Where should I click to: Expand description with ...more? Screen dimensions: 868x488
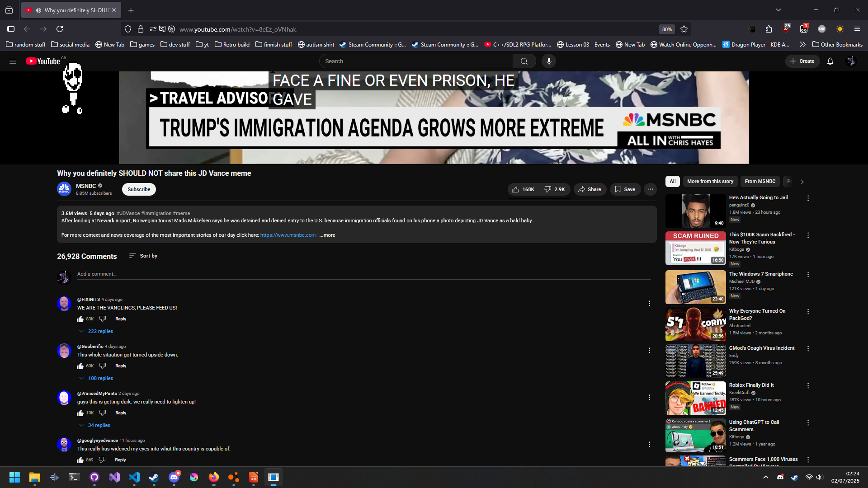coord(327,235)
